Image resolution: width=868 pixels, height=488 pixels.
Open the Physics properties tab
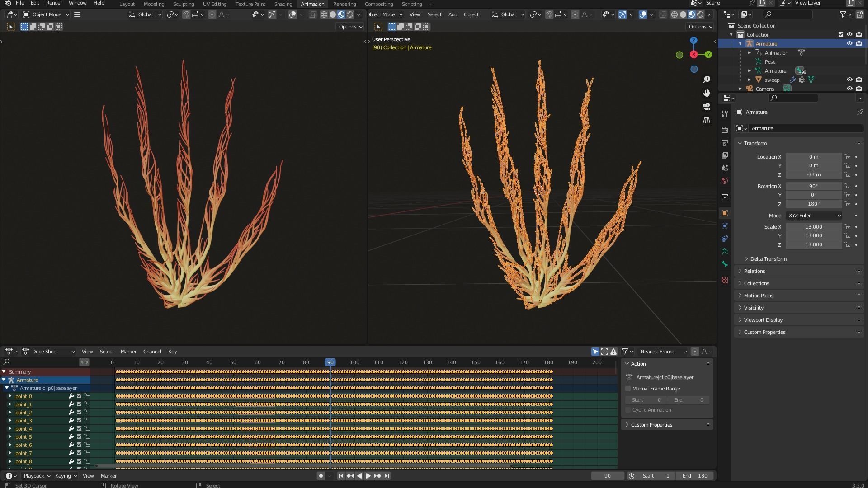click(x=725, y=226)
